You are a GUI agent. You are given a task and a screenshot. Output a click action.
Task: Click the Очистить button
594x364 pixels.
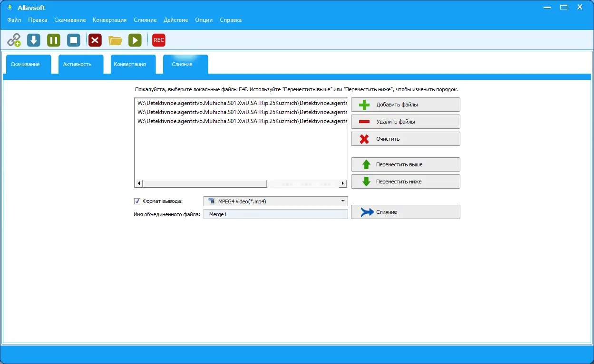coord(406,139)
